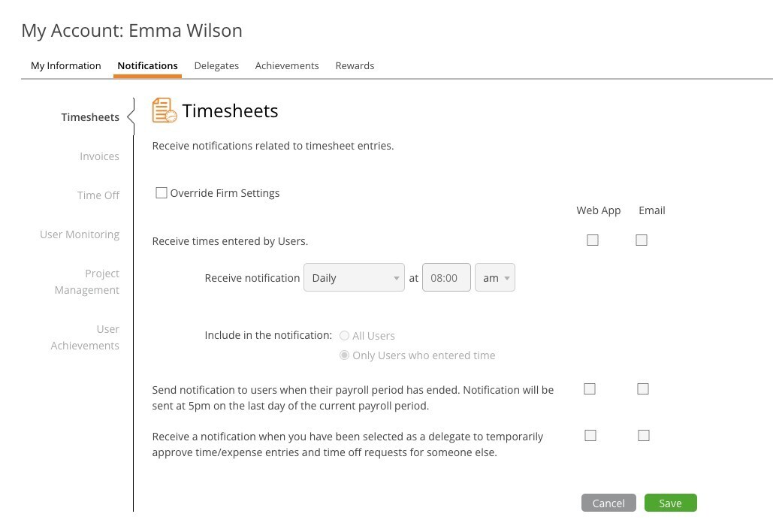The height and width of the screenshot is (532, 773).
Task: Open the Achievements tab
Action: point(287,65)
